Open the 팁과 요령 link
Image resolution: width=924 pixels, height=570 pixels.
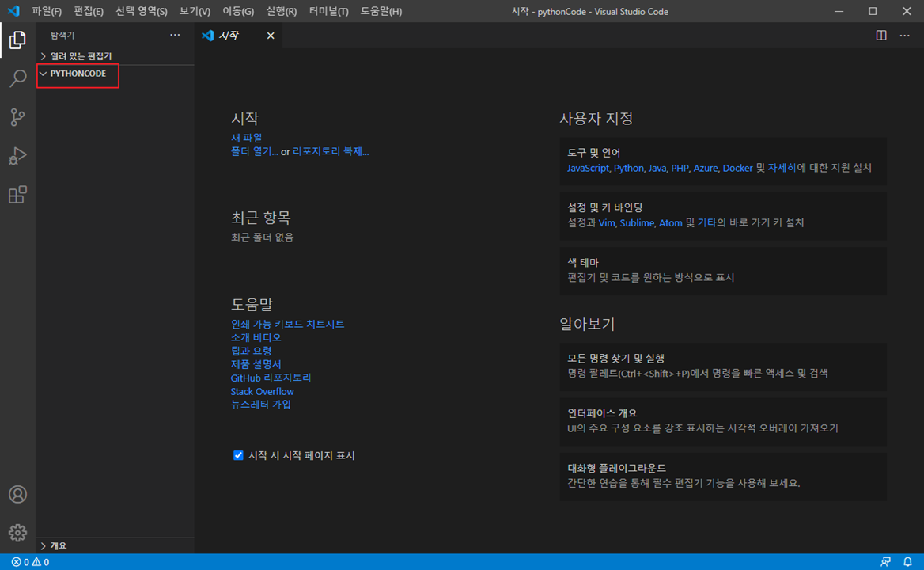[251, 351]
